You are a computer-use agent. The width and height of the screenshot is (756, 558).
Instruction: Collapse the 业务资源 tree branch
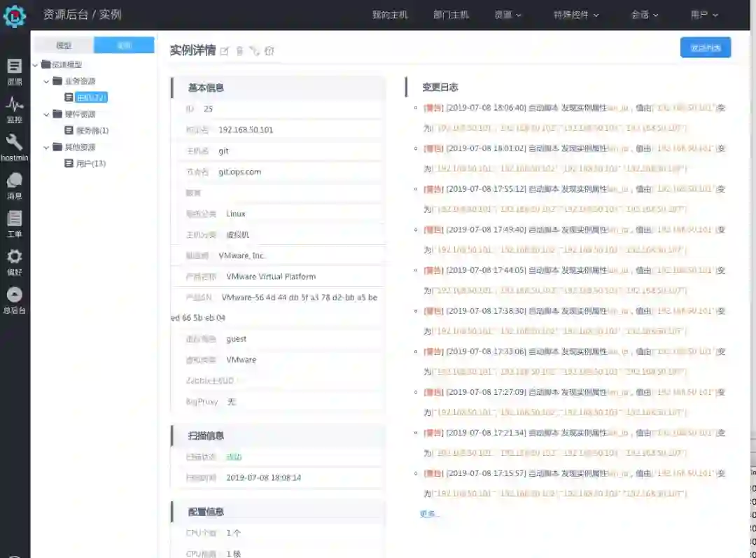pyautogui.click(x=46, y=81)
